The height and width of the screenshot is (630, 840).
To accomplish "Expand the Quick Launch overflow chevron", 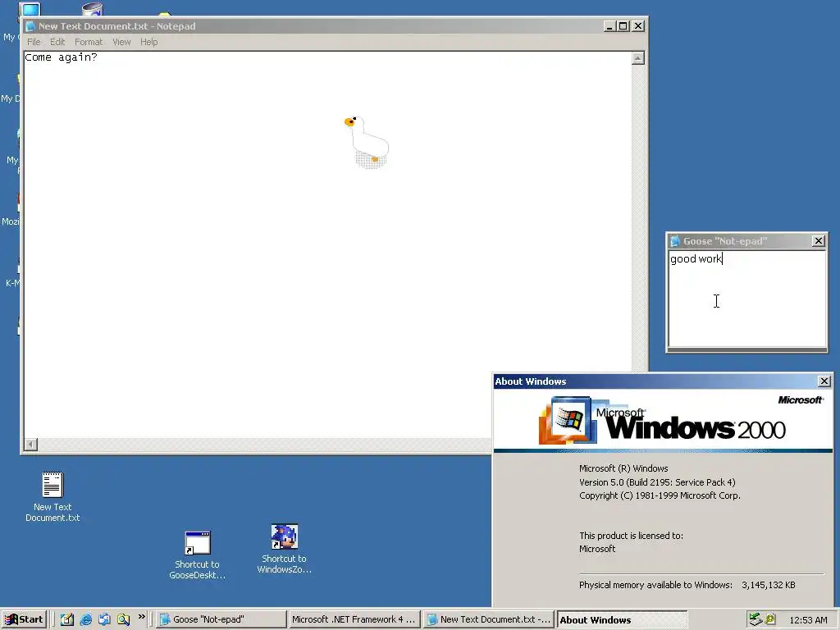I will pyautogui.click(x=141, y=617).
